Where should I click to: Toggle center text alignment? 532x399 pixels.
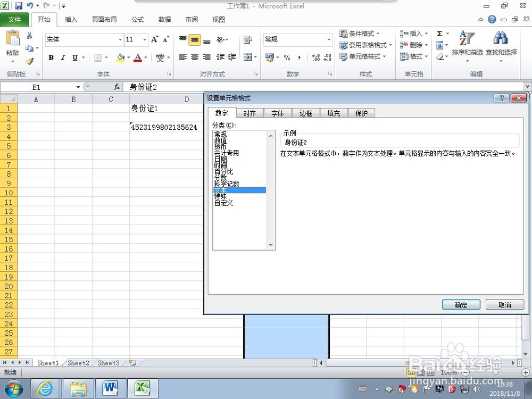pyautogui.click(x=194, y=57)
